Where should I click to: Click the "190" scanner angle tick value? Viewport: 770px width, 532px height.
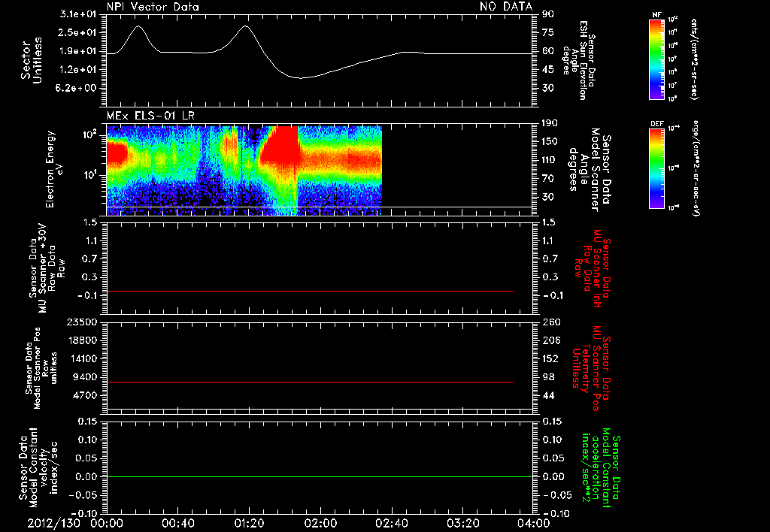tap(551, 123)
